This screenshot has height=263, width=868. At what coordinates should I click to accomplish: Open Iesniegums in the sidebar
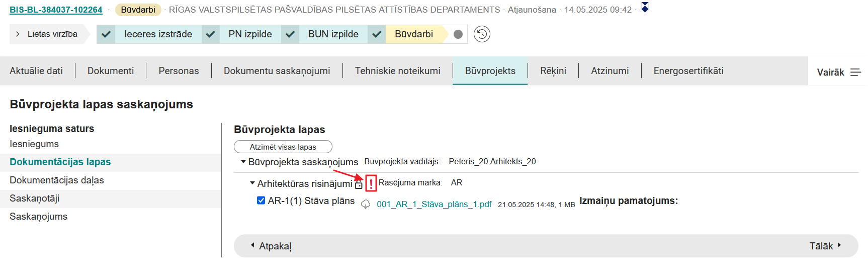point(34,144)
